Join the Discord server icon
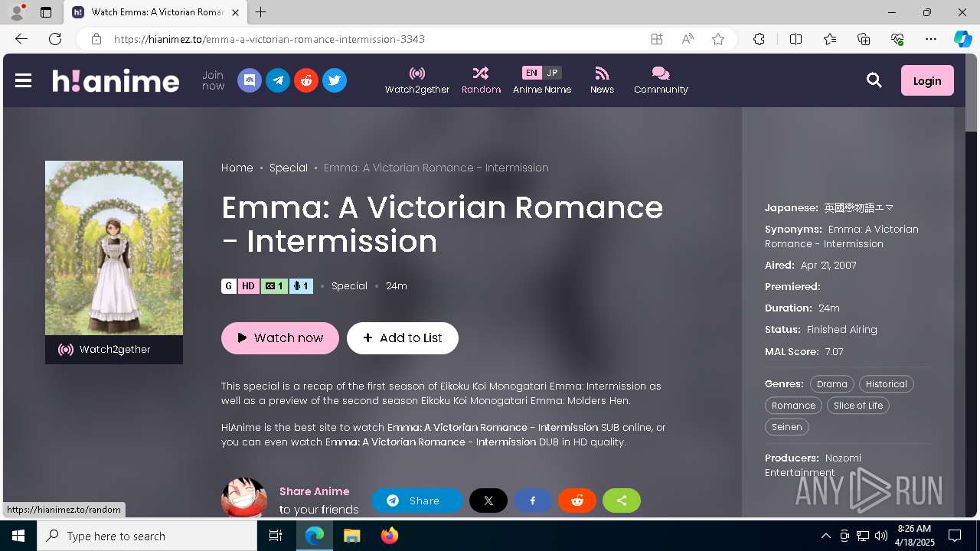Image resolution: width=980 pixels, height=551 pixels. (250, 80)
